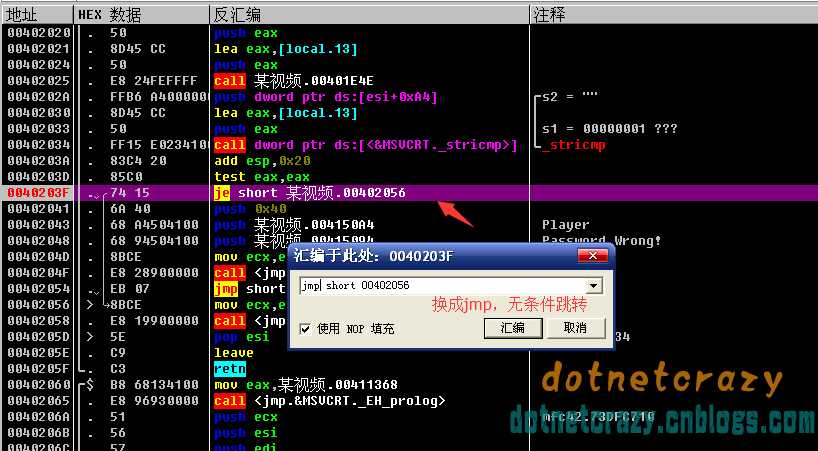The image size is (818, 451).
Task: Select address row 00402056
Action: pyautogui.click(x=39, y=304)
